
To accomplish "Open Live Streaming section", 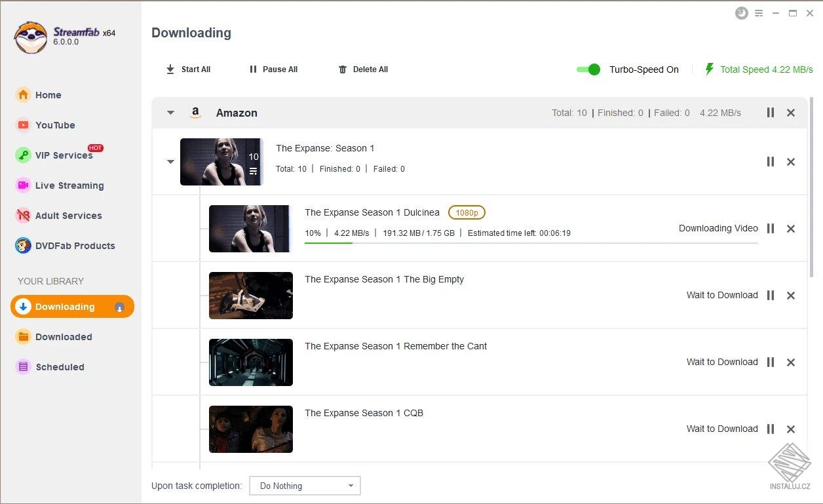I will click(x=69, y=185).
